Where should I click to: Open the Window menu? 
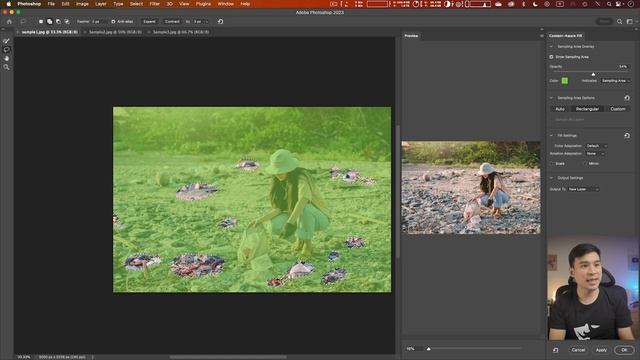tap(225, 4)
